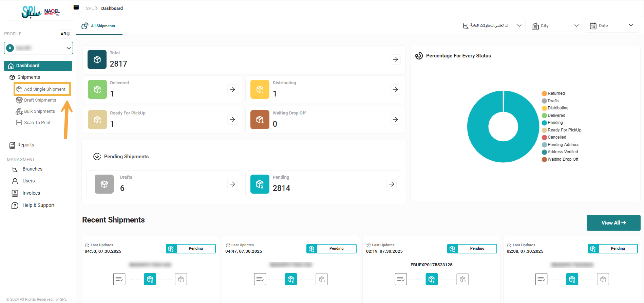Click the yellow Distributing status icon

pyautogui.click(x=260, y=89)
